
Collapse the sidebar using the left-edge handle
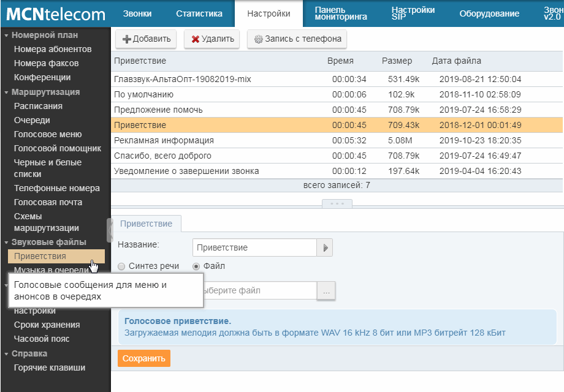(x=110, y=230)
